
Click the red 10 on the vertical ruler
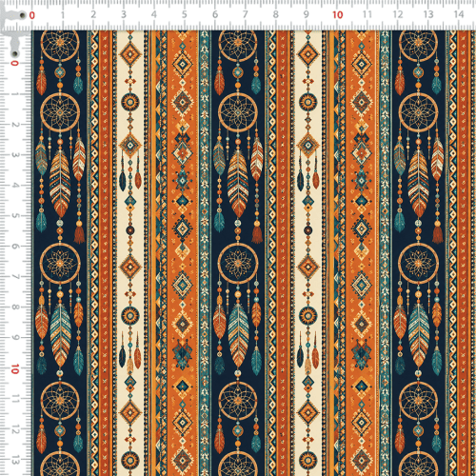click(15, 369)
